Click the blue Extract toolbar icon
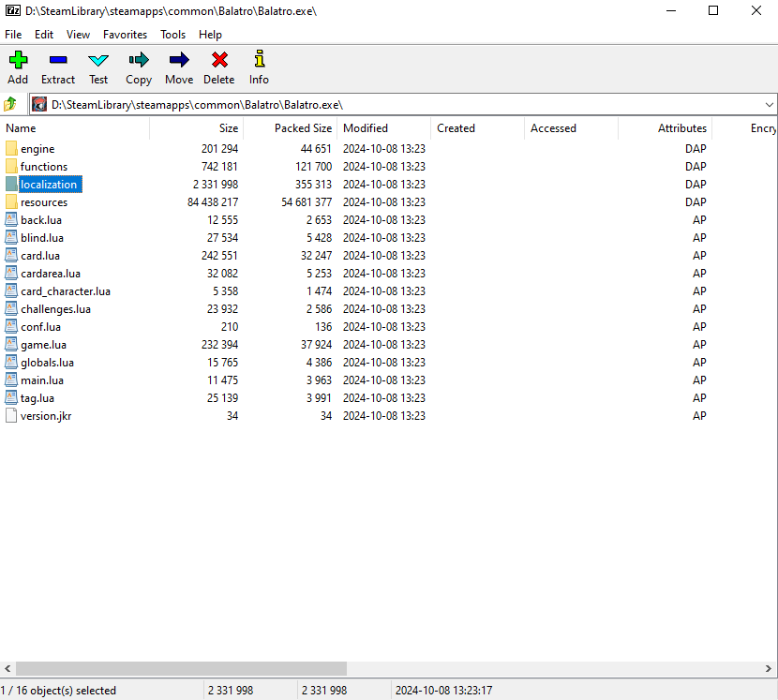The image size is (778, 700). tap(58, 60)
